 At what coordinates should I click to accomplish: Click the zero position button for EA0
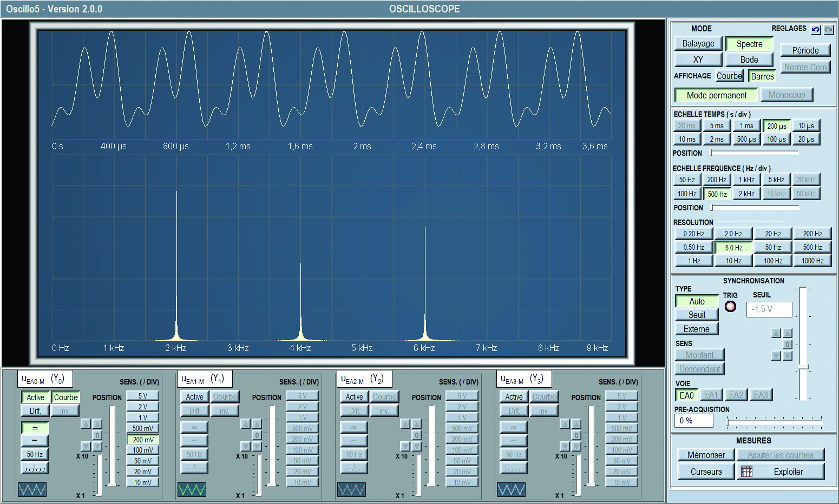[97, 435]
